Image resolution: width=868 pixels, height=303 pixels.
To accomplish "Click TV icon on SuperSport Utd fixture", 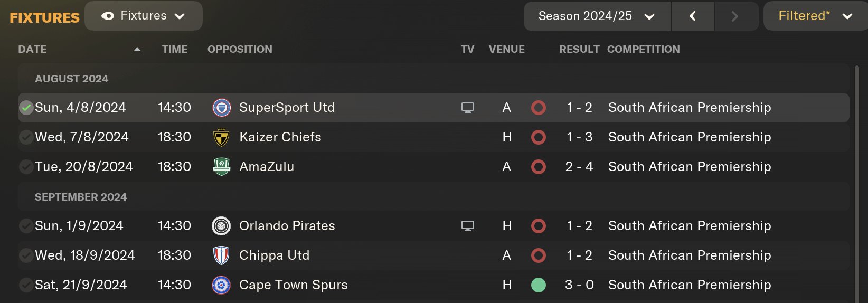I will (x=468, y=108).
